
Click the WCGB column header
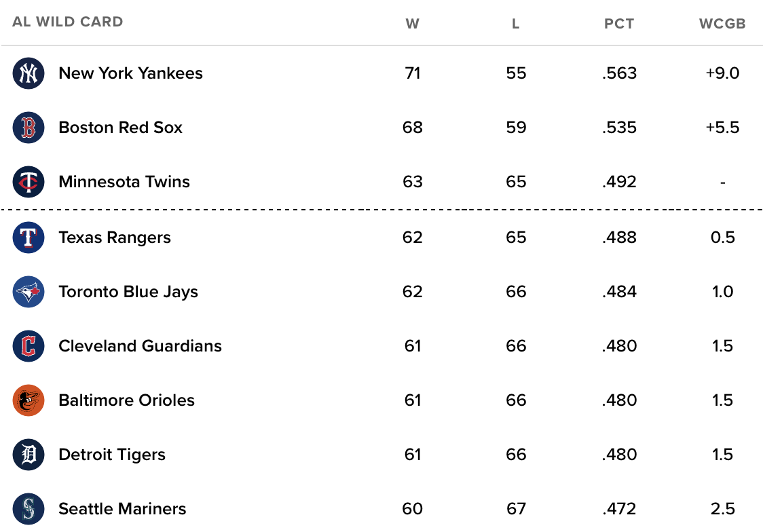click(x=722, y=24)
